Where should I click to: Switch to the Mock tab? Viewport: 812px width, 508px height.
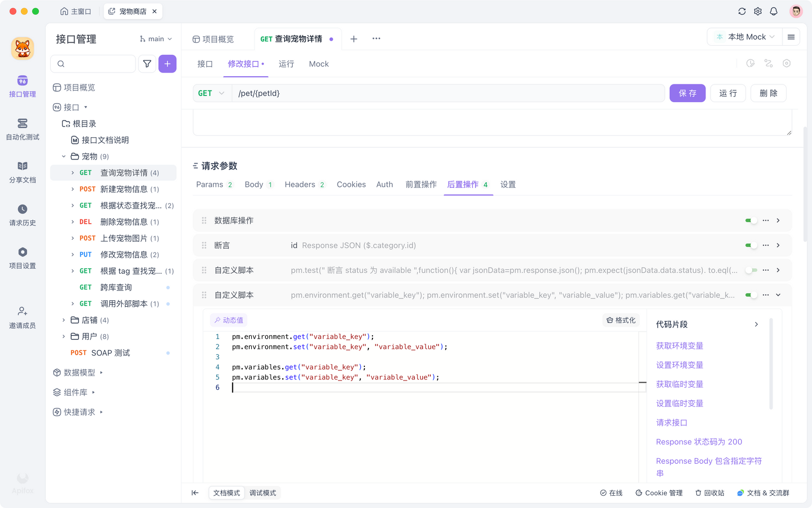click(319, 64)
